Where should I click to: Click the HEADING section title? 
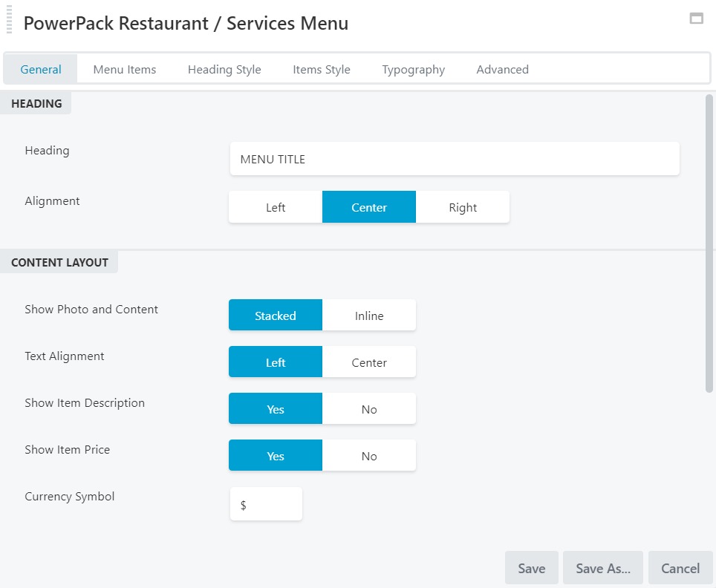pos(36,104)
